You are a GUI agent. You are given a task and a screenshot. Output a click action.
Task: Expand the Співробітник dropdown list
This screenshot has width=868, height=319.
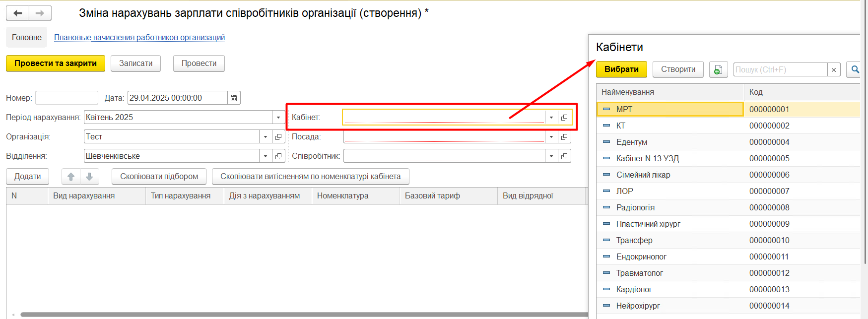point(551,156)
